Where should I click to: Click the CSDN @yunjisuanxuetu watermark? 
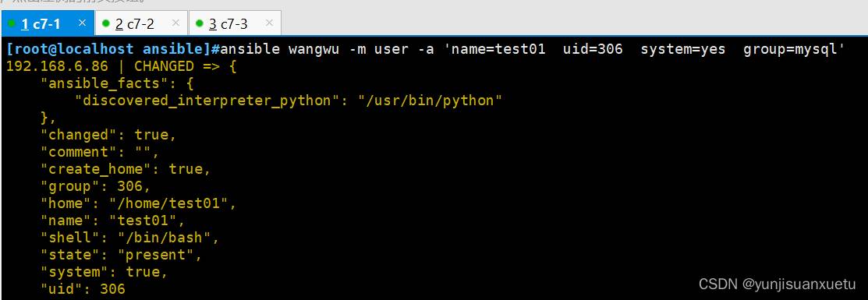pyautogui.click(x=778, y=284)
